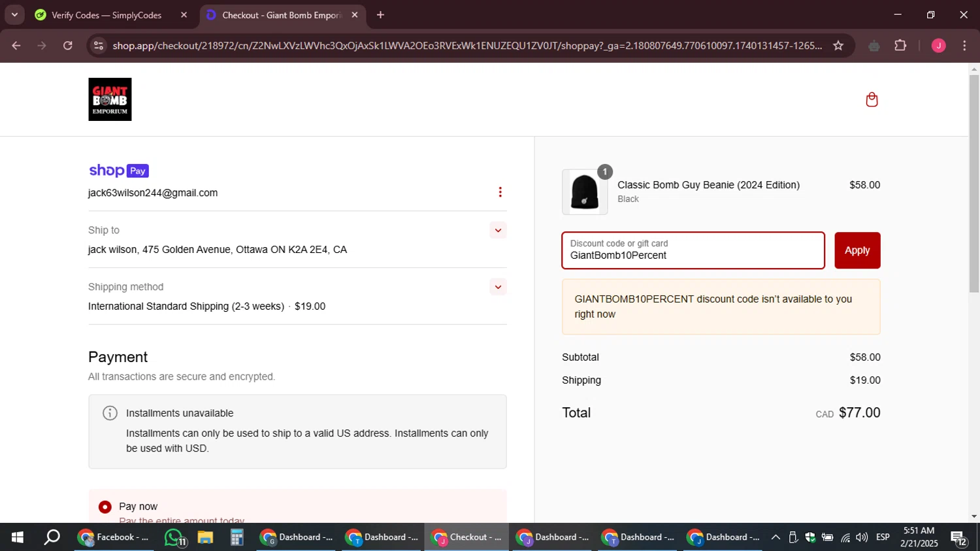
Task: Close the Checkout tab
Action: tap(355, 15)
